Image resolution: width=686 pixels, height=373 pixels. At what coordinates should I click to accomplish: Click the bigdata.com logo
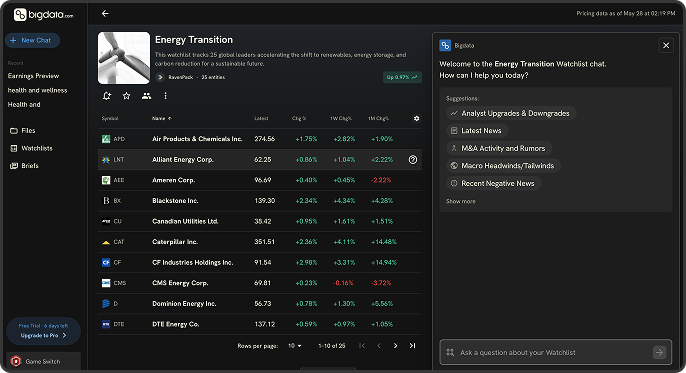[43, 15]
